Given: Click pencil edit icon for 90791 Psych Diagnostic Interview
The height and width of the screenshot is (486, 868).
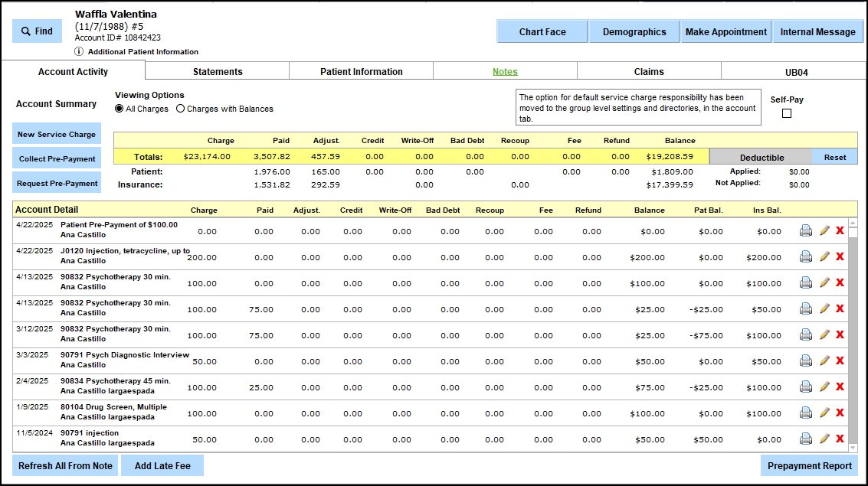Looking at the screenshot, I should 824,361.
